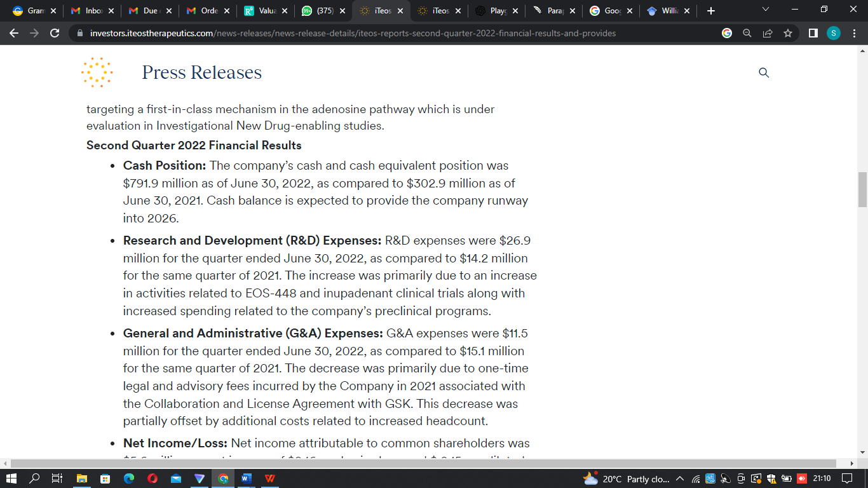Expand the tab search chevron

[765, 10]
